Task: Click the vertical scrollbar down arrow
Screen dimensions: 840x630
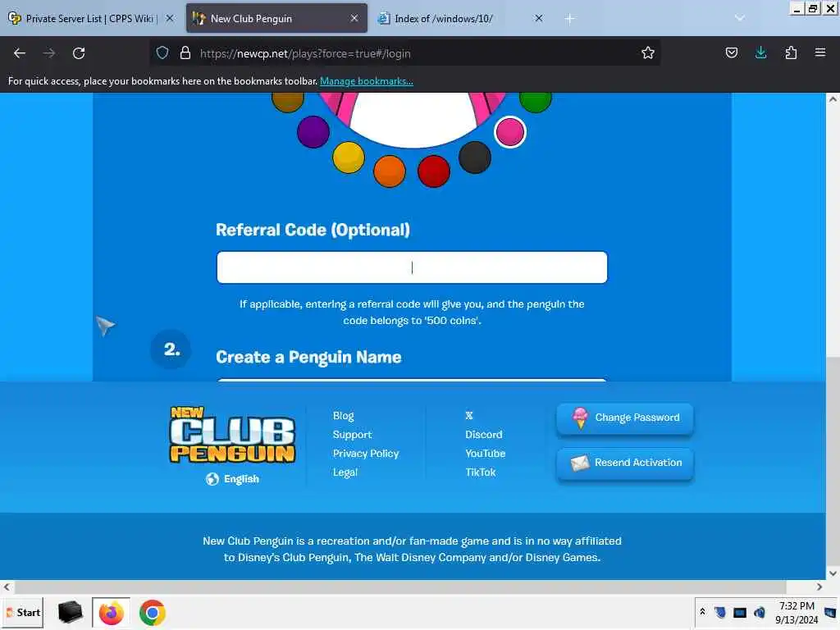Action: tap(833, 573)
